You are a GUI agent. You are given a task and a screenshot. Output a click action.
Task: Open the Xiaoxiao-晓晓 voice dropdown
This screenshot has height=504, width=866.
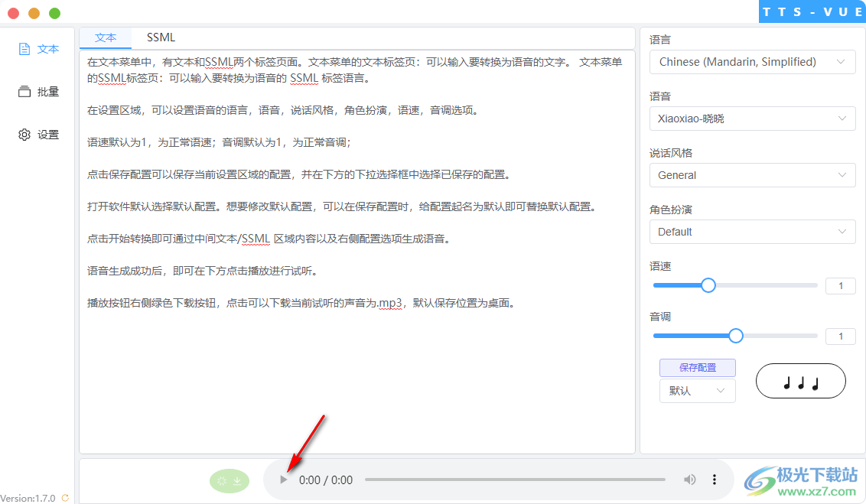[752, 118]
